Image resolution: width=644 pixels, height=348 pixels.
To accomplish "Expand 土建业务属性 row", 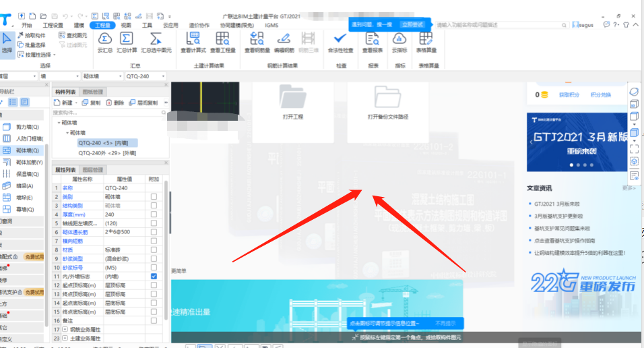I will click(65, 339).
